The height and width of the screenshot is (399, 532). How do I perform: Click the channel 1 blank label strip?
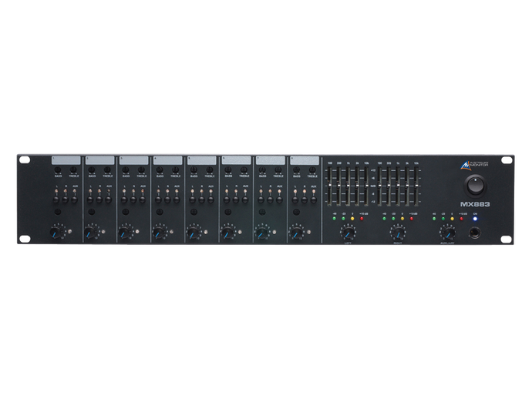point(66,160)
